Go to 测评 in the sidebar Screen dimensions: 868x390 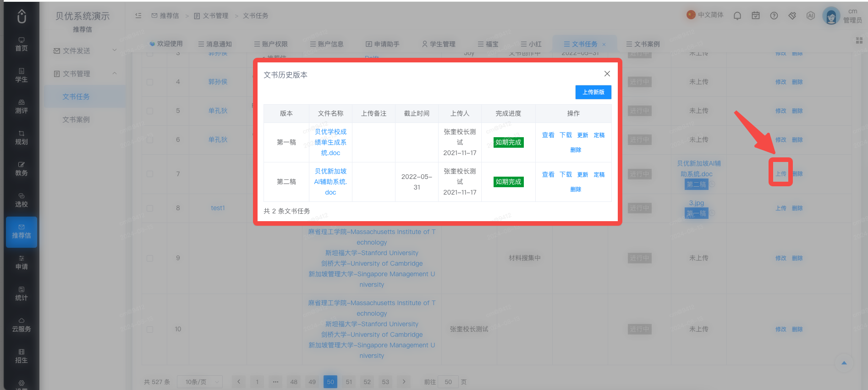22,106
